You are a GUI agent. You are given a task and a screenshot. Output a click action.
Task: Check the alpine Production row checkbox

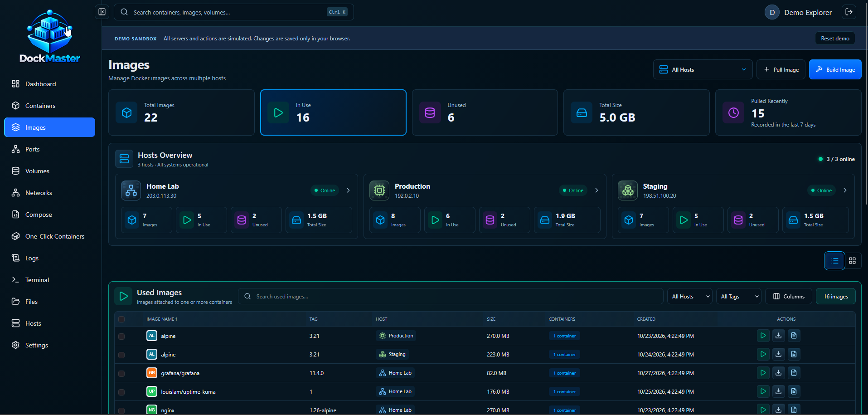[121, 337]
